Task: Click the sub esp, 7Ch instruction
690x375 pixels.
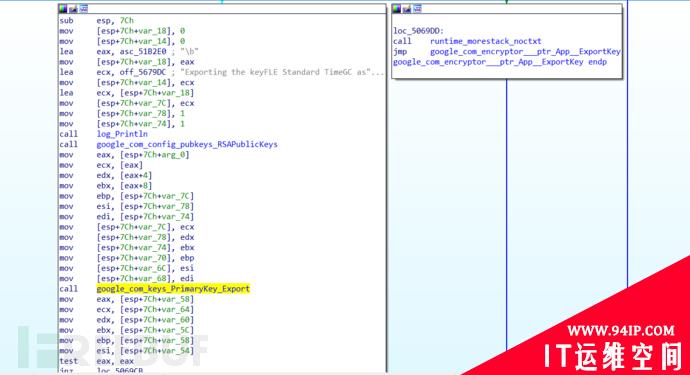Action: pyautogui.click(x=96, y=21)
